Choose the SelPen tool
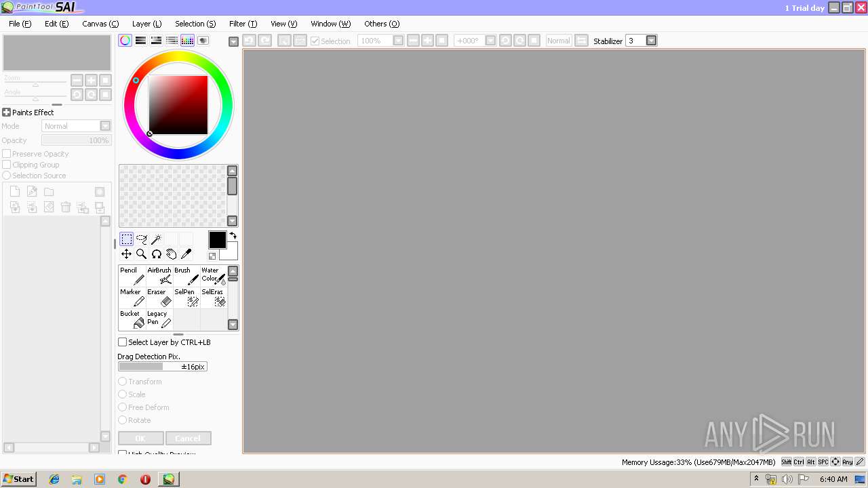 [186, 297]
